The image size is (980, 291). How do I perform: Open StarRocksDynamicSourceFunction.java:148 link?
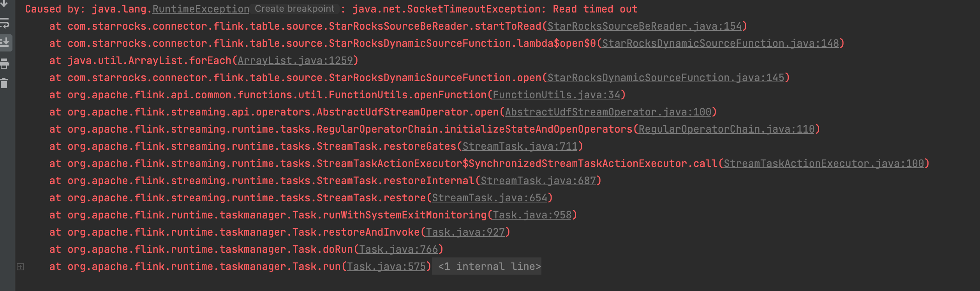pos(721,43)
